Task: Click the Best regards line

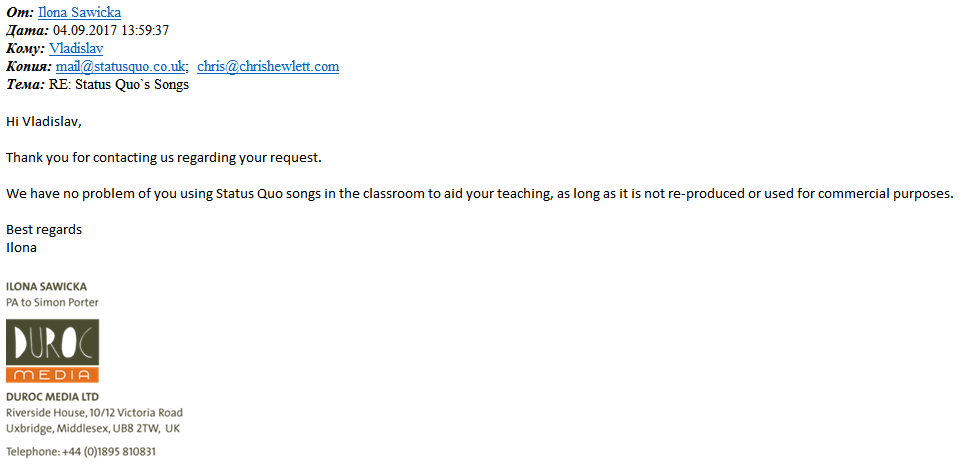Action: (x=44, y=230)
